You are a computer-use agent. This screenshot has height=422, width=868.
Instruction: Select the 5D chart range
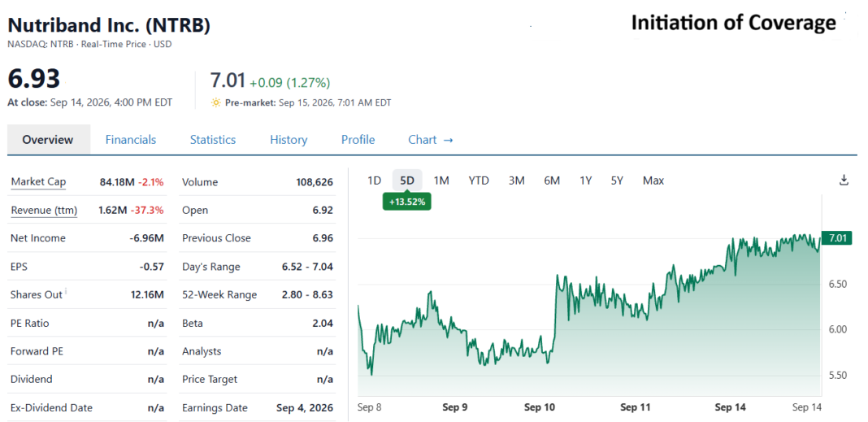[x=407, y=181]
